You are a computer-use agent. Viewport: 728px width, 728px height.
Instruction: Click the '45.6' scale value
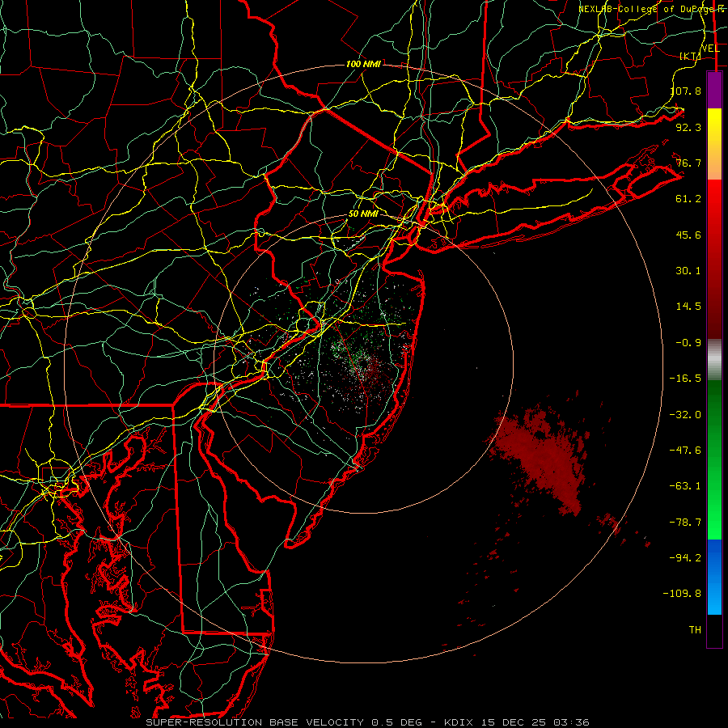688,235
